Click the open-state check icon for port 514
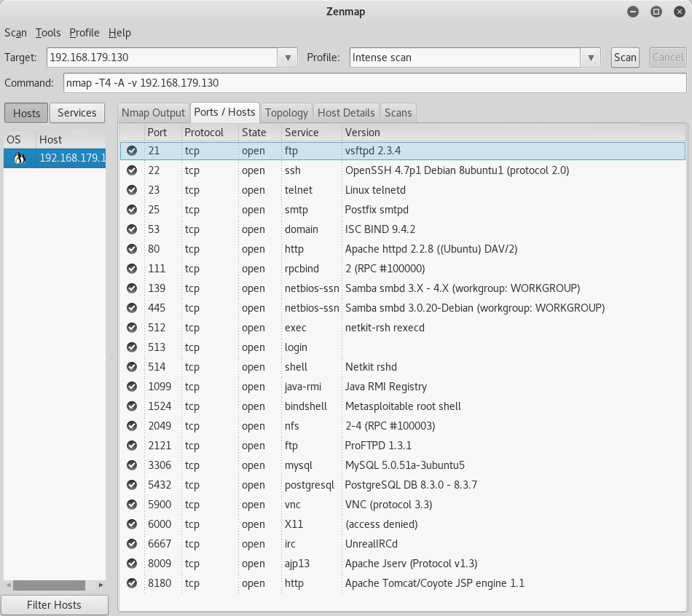 [x=132, y=367]
